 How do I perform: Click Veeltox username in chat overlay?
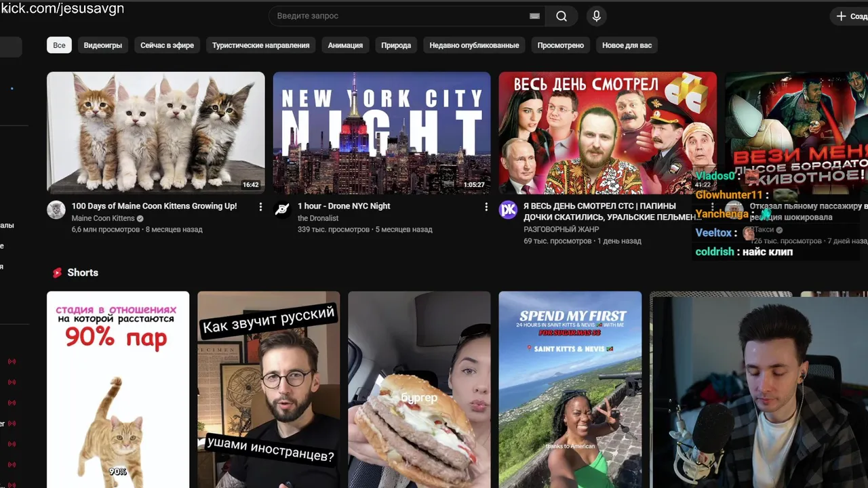click(x=713, y=233)
